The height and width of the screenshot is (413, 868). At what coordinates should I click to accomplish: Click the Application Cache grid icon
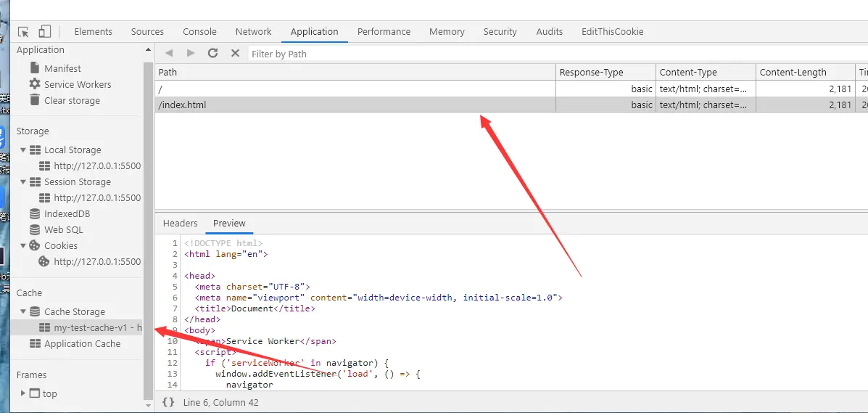(x=35, y=344)
